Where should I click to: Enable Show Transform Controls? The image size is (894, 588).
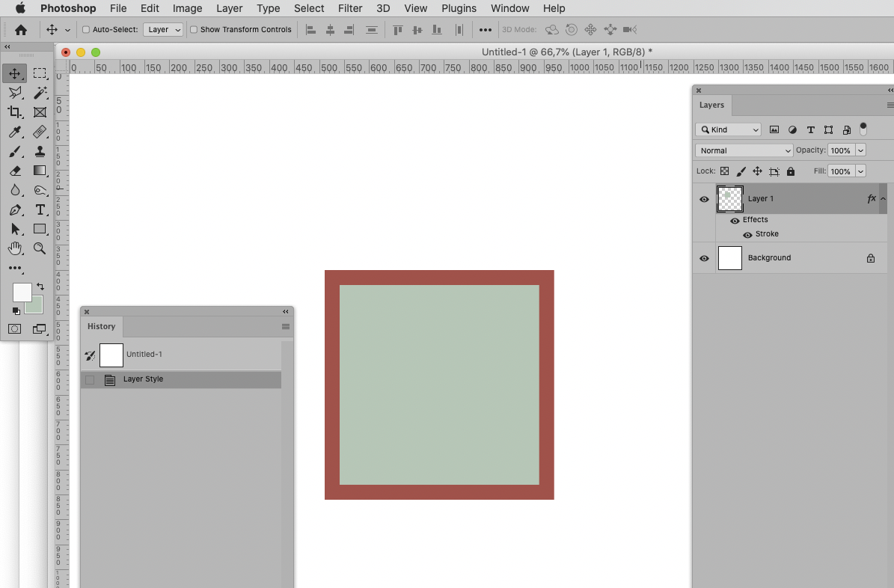coord(193,29)
